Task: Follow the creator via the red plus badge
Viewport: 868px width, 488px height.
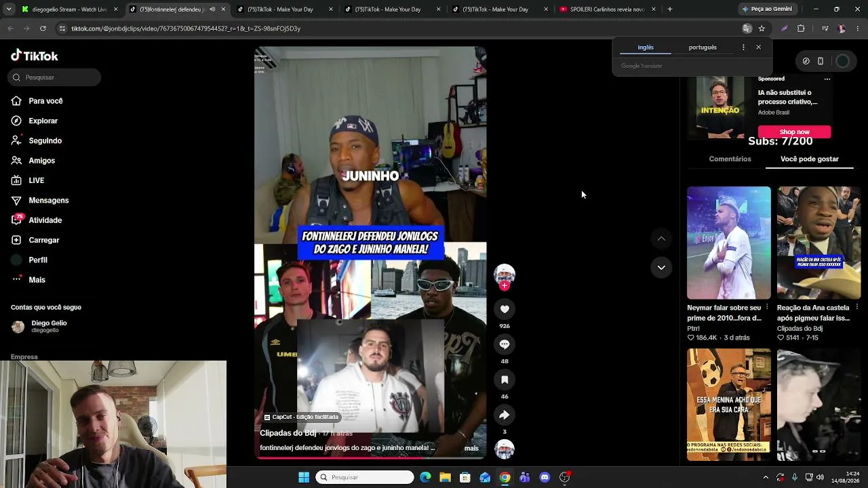Action: 505,286
